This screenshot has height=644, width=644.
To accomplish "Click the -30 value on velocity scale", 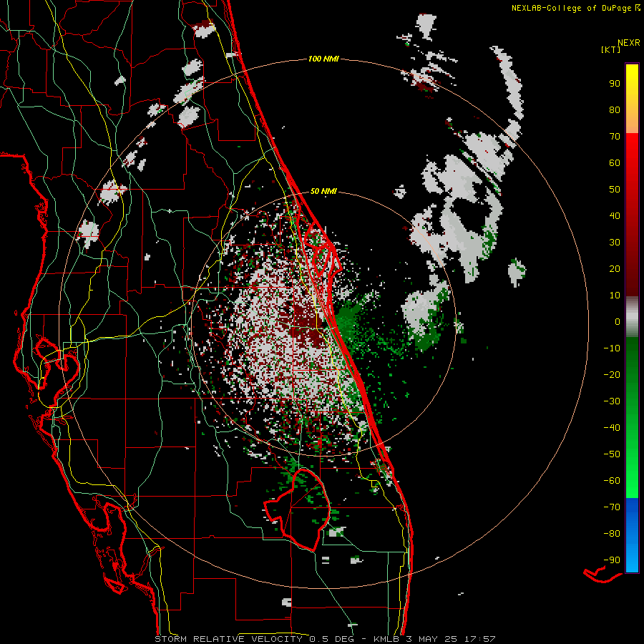I will coord(612,401).
